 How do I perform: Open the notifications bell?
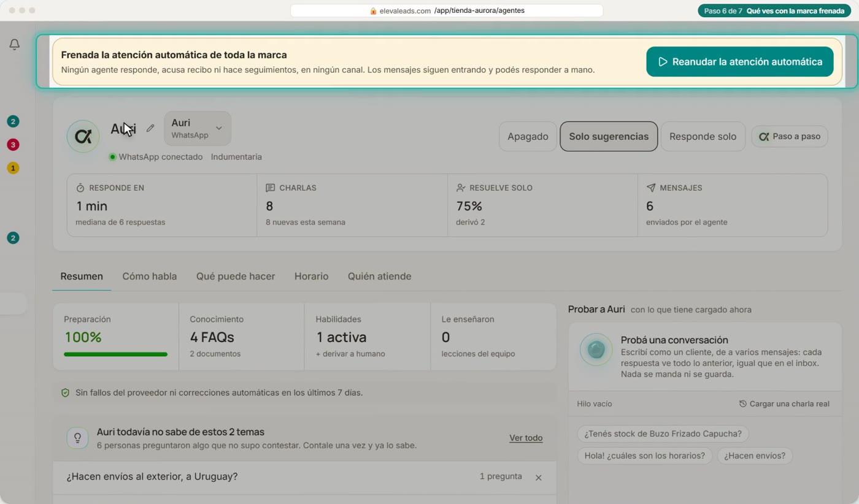(14, 45)
